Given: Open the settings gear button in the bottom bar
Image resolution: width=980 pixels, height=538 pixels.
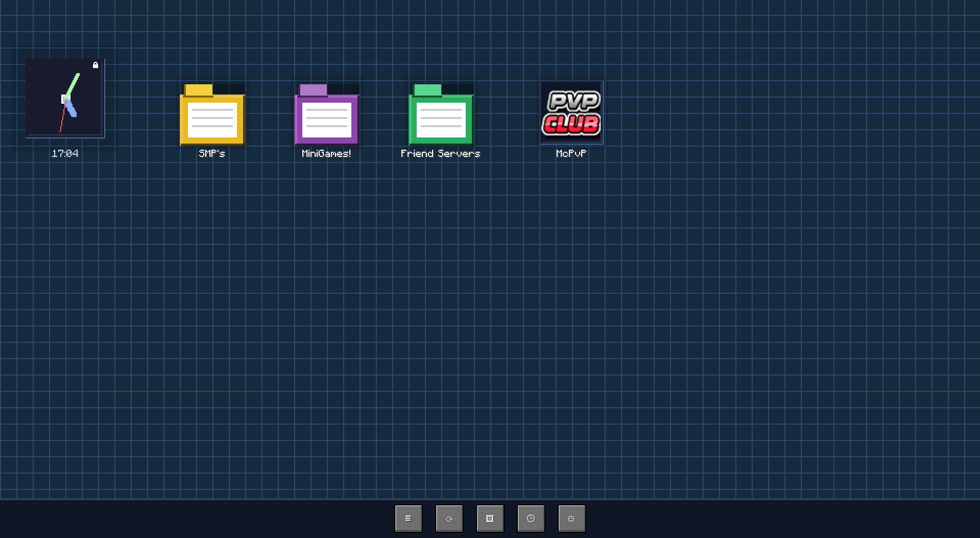Looking at the screenshot, I should pos(572,519).
